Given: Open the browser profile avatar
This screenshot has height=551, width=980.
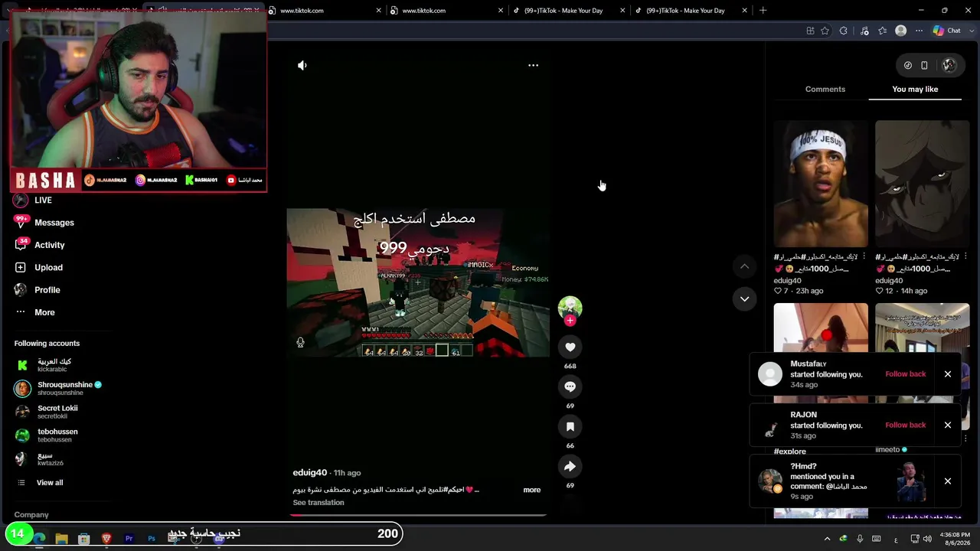Looking at the screenshot, I should [x=900, y=31].
